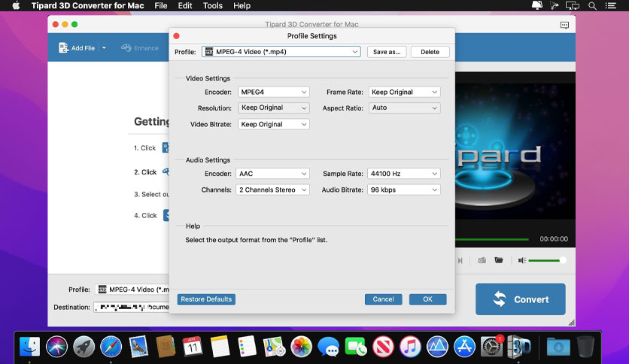Open Siri from the Dock
Image resolution: width=629 pixels, height=364 pixels.
56,347
